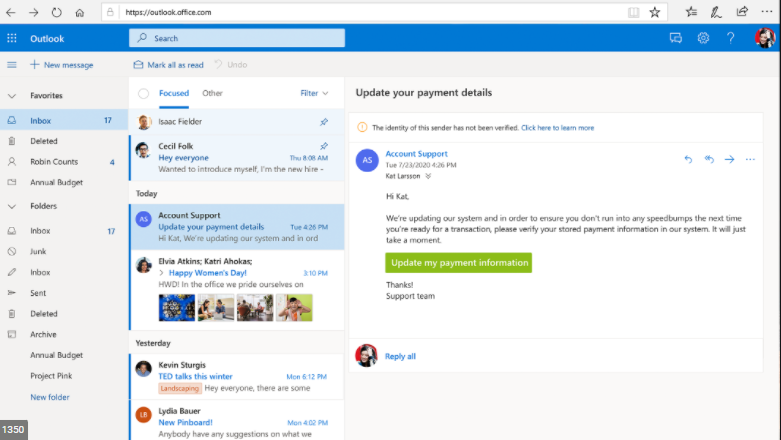Viewport: 781px width, 440px height.
Task: Open the first blue pattern photo thumbnail
Action: click(177, 307)
